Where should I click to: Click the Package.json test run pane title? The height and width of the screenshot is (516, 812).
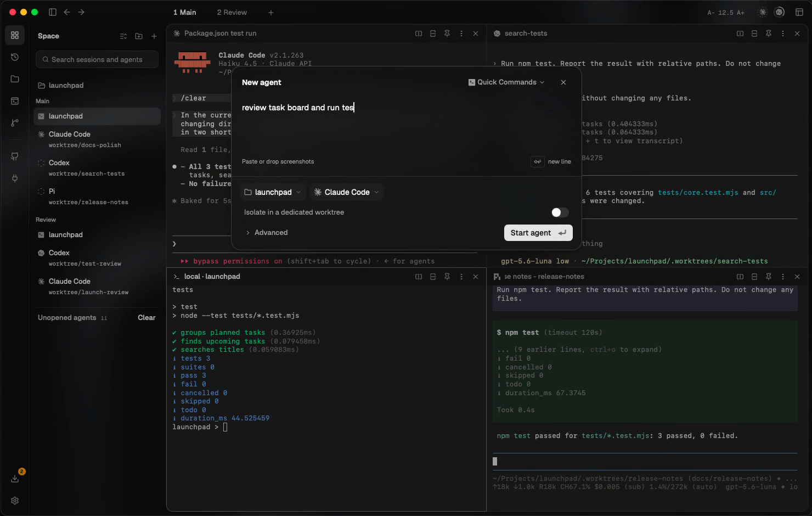(x=220, y=33)
